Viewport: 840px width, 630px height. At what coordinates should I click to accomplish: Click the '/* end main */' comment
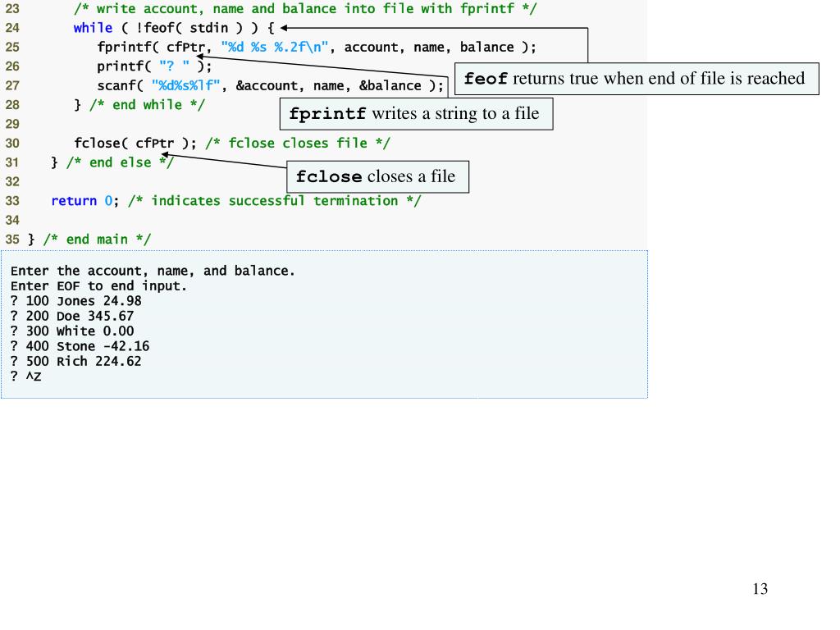(x=97, y=240)
